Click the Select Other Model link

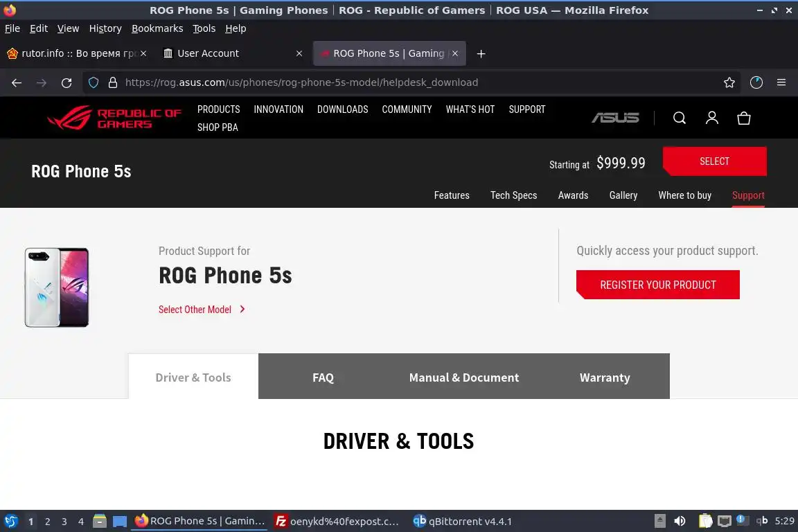coord(195,310)
